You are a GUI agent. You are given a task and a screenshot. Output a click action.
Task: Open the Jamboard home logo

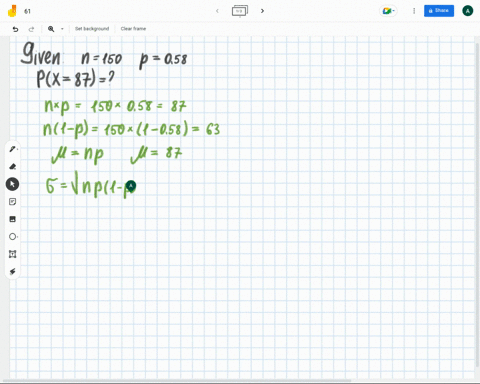12,11
